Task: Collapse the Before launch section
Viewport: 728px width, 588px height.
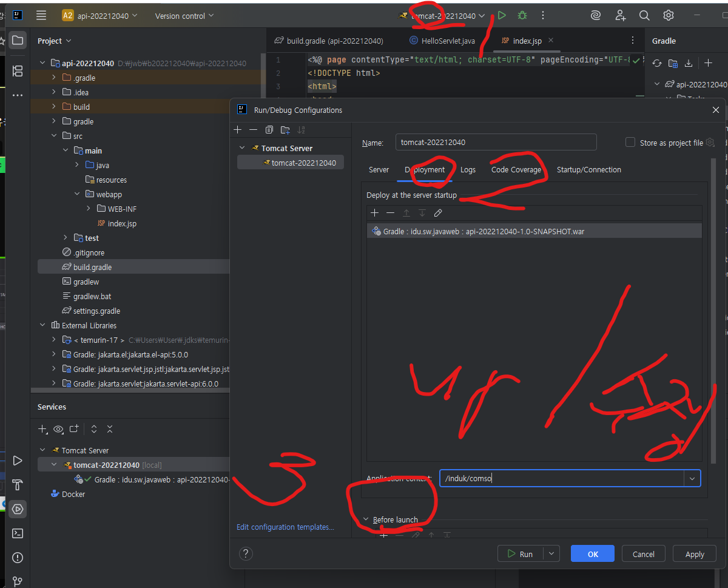Action: (366, 519)
